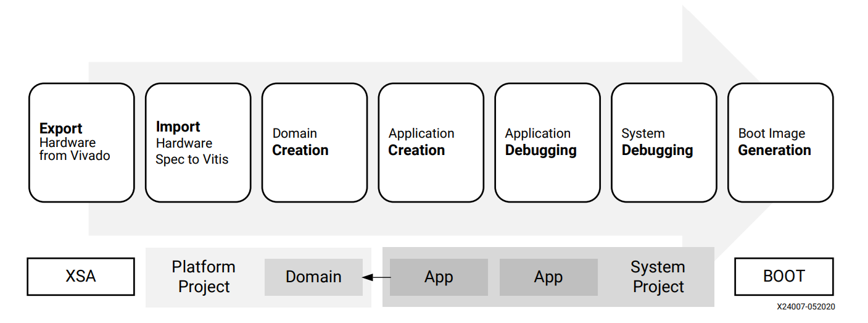Image resolution: width=868 pixels, height=323 pixels.
Task: Click the word Vivado in the first box
Action: pyautogui.click(x=89, y=156)
